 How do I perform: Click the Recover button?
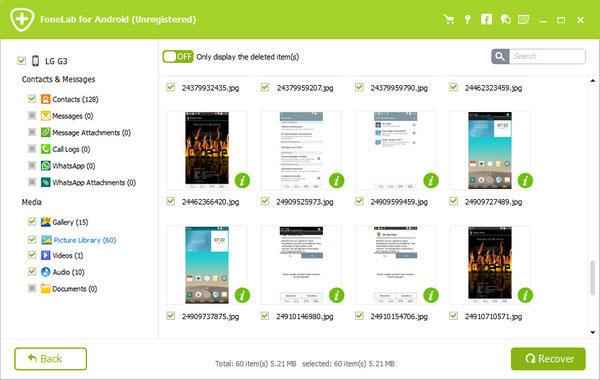point(548,359)
